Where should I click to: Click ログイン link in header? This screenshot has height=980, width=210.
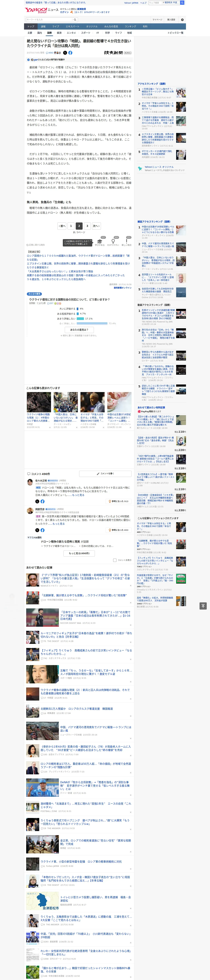pos(64,12)
